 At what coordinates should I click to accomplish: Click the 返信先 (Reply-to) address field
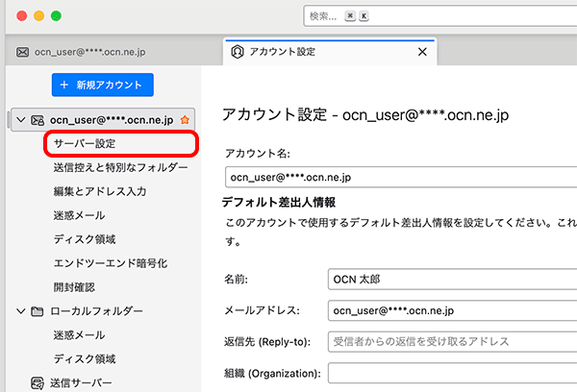tap(450, 341)
